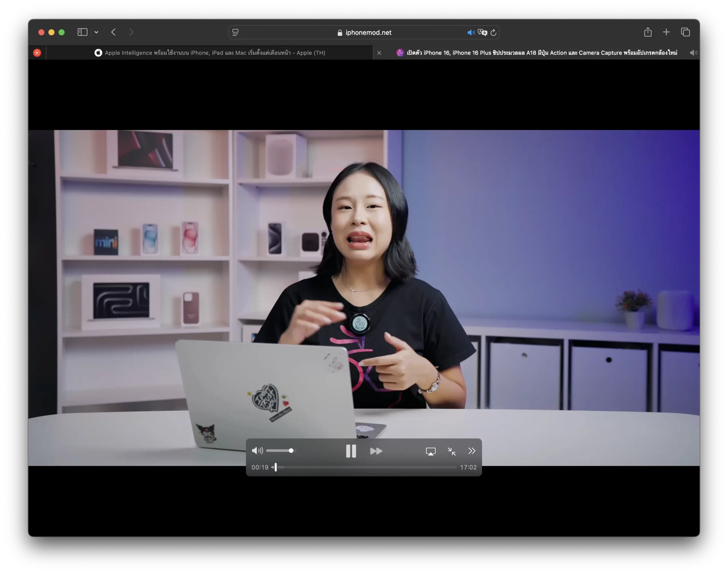
Task: Reload the iphonemod.net page
Action: [x=493, y=33]
